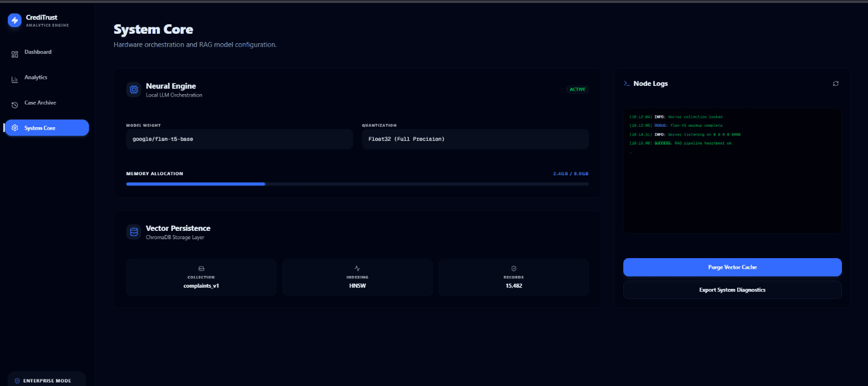Click the Case Archive history icon
This screenshot has width=868, height=386.
pyautogui.click(x=15, y=105)
